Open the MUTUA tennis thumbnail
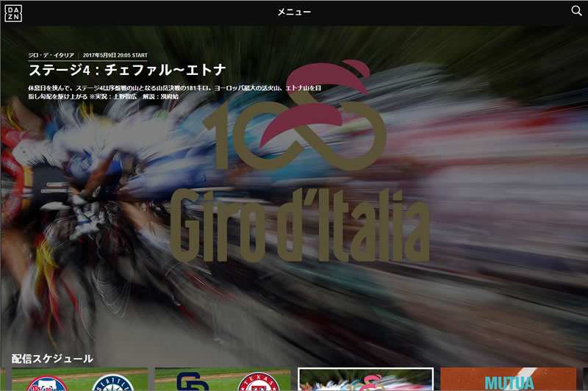The height and width of the screenshot is (391, 588). coord(509,379)
